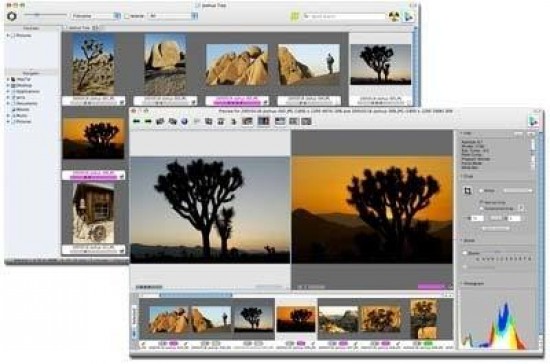Select the Joshua Tree browser tab
550x364 pixels.
[80, 28]
